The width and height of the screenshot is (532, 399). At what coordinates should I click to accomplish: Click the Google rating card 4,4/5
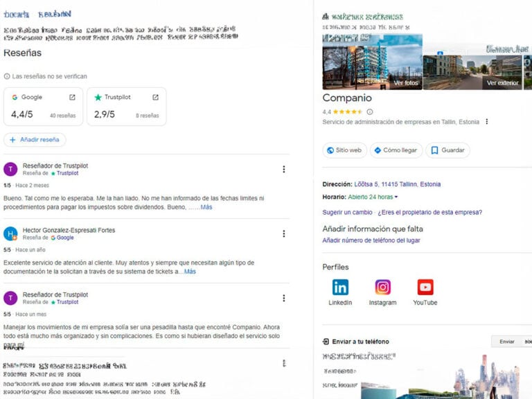coord(43,107)
